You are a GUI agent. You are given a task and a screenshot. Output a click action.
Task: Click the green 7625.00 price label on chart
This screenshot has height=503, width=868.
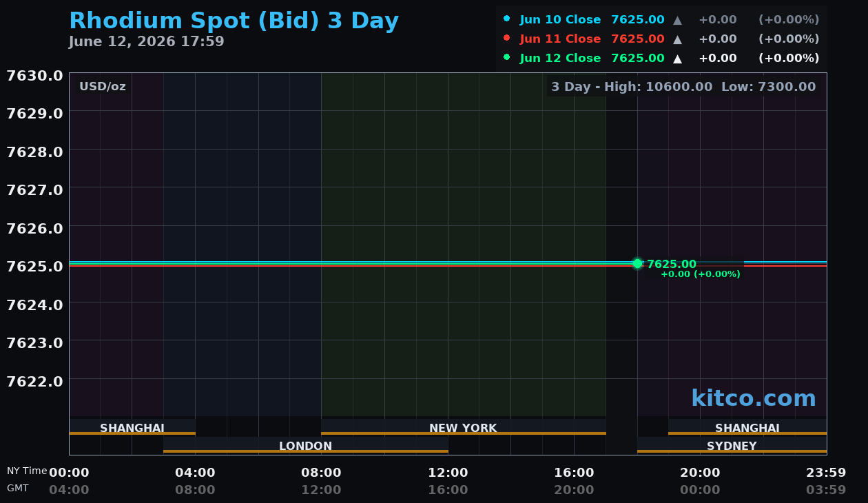pyautogui.click(x=672, y=264)
